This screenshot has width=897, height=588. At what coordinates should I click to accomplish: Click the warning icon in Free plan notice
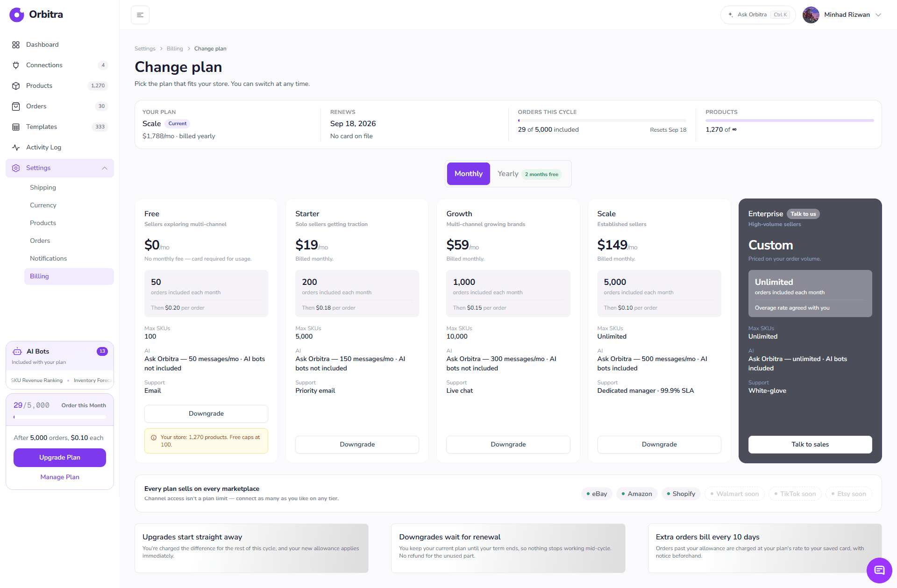154,438
